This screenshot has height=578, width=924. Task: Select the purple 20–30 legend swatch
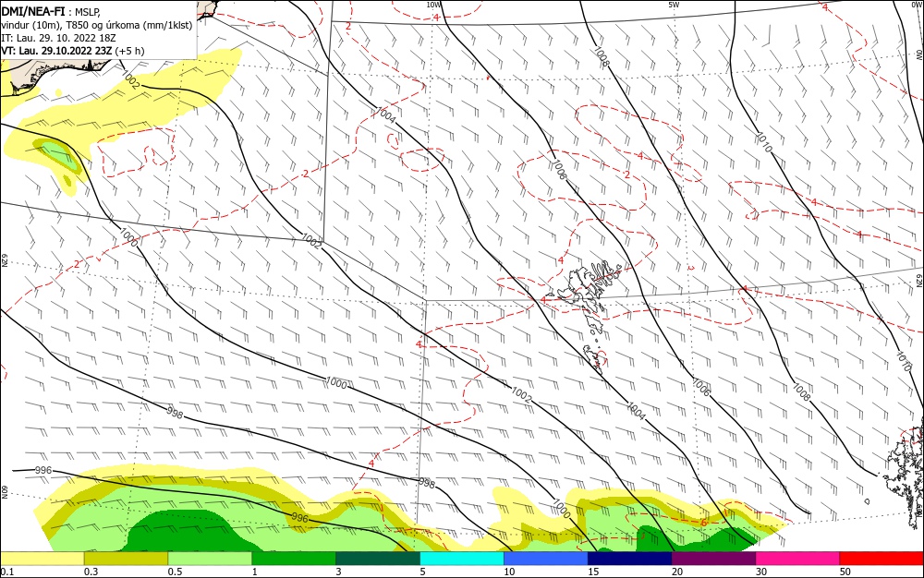click(713, 559)
